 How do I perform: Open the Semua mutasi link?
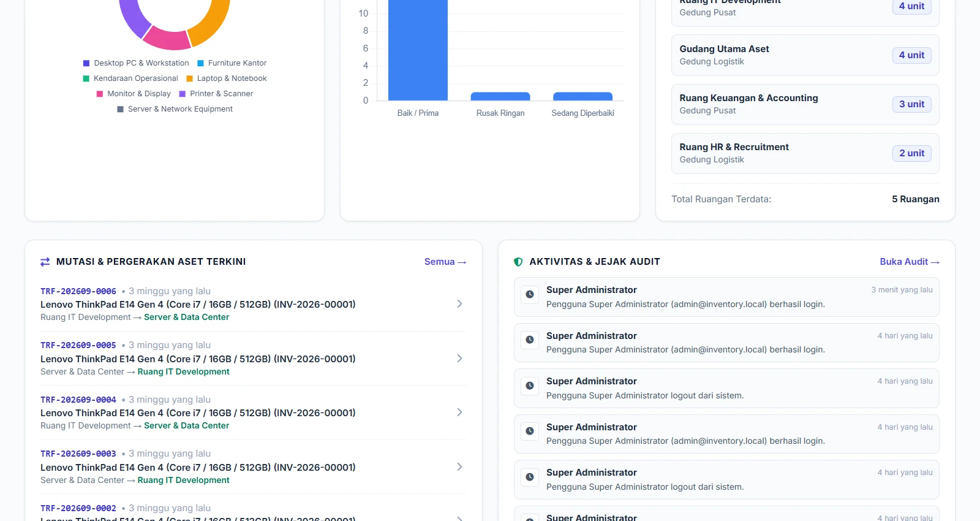(x=445, y=262)
